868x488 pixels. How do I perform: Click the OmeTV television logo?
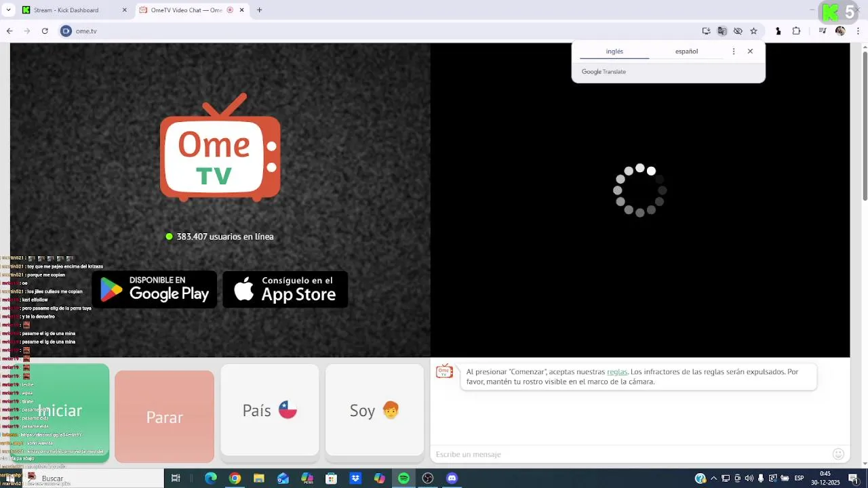(220, 147)
